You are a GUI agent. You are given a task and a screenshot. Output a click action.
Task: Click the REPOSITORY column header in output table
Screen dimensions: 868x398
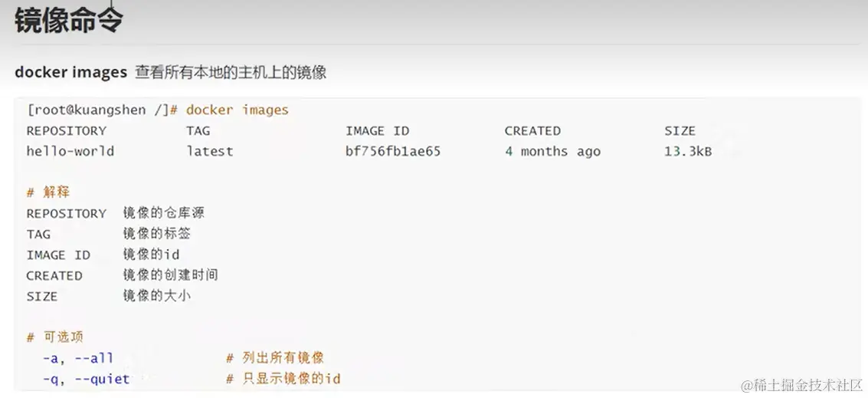click(x=67, y=131)
